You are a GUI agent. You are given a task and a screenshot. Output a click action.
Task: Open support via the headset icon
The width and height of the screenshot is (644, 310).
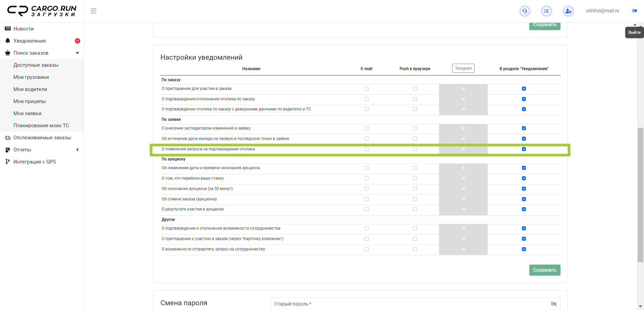[x=525, y=11]
